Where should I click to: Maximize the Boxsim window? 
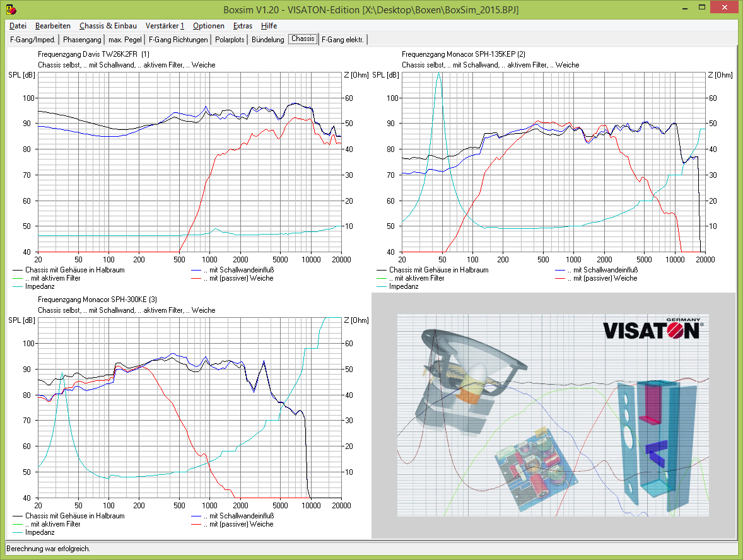click(702, 8)
